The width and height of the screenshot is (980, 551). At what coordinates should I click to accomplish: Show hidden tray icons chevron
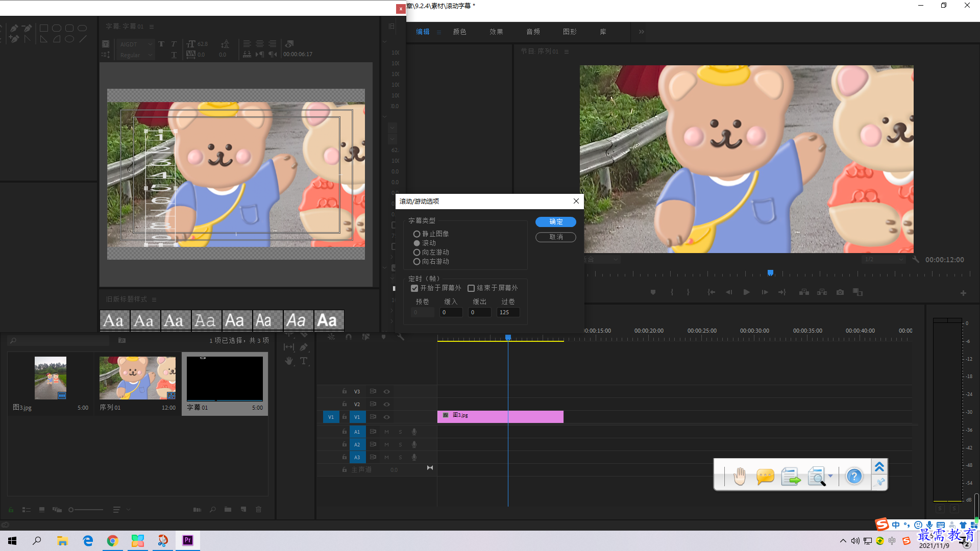[x=843, y=541]
